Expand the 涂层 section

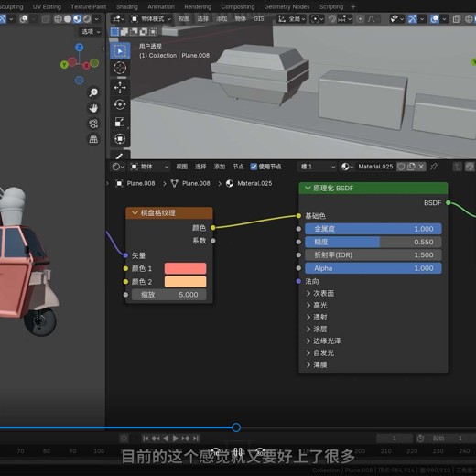coord(317,330)
